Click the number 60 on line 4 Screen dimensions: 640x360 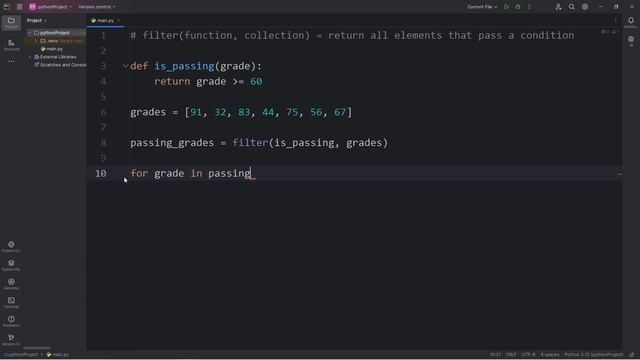(x=256, y=82)
